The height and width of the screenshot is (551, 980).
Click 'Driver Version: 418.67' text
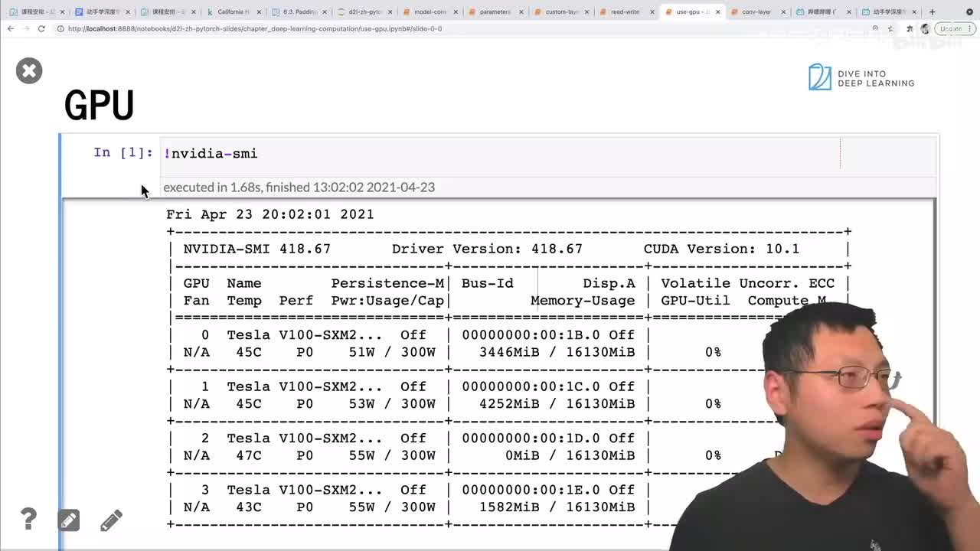coord(487,249)
